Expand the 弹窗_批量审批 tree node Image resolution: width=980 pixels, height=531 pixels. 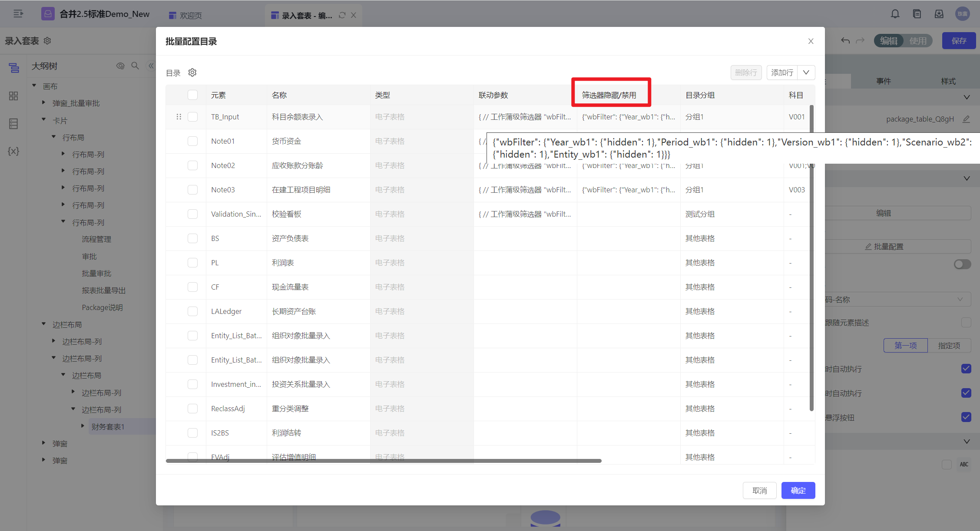click(43, 103)
